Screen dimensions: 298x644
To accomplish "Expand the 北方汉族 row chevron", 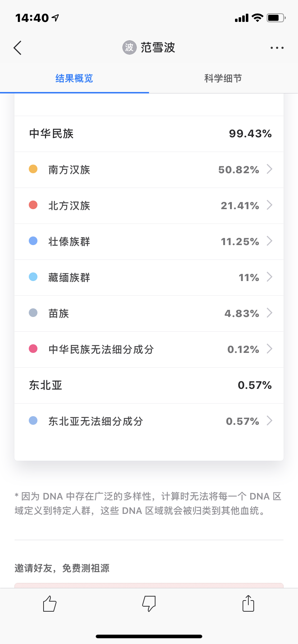I will (x=269, y=205).
